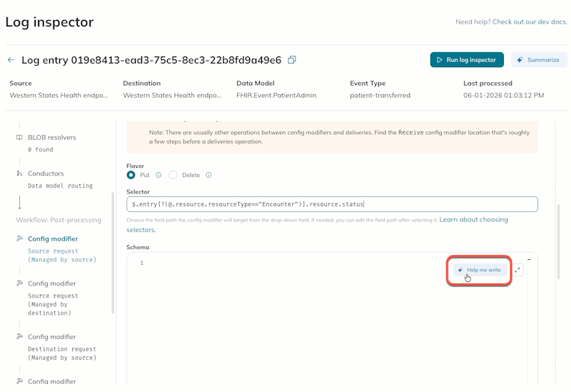The image size is (571, 392).
Task: Collapse the Schema editor with minus icon
Action: (x=529, y=260)
